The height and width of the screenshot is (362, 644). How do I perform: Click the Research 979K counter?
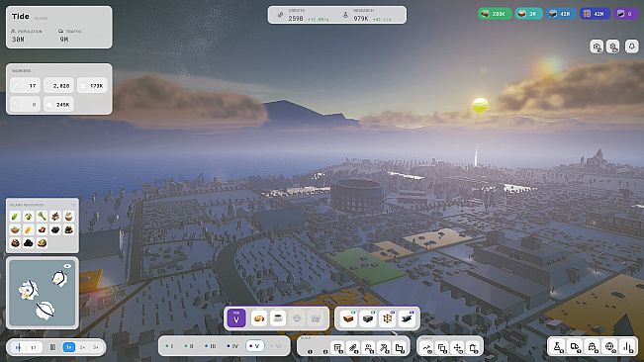pyautogui.click(x=368, y=15)
